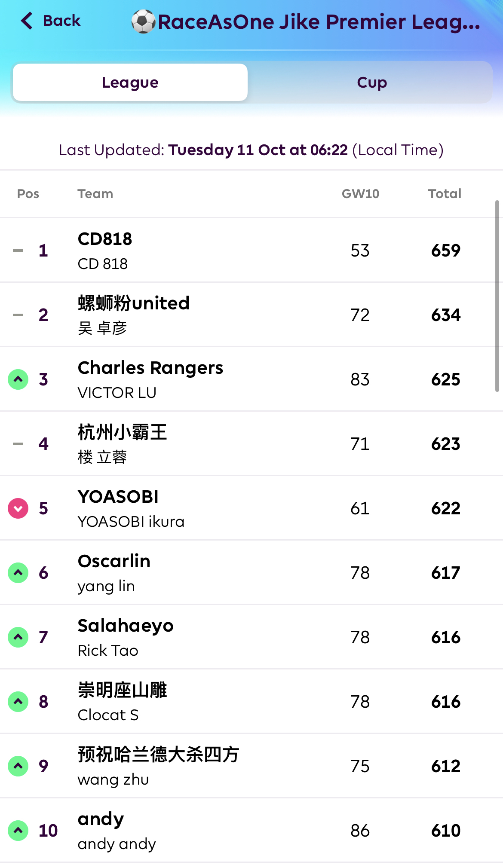Image resolution: width=503 pixels, height=868 pixels.
Task: Tap green up arrow beside Charles Rangers
Action: pos(18,379)
